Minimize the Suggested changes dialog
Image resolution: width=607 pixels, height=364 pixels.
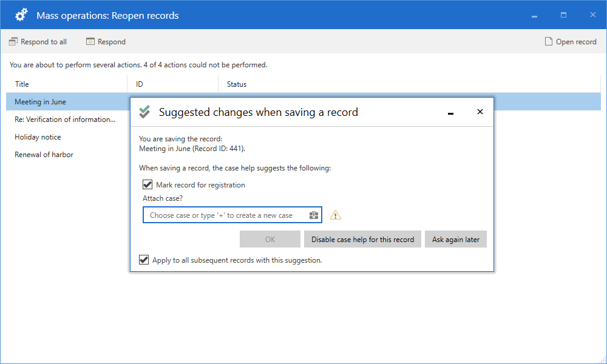(450, 112)
